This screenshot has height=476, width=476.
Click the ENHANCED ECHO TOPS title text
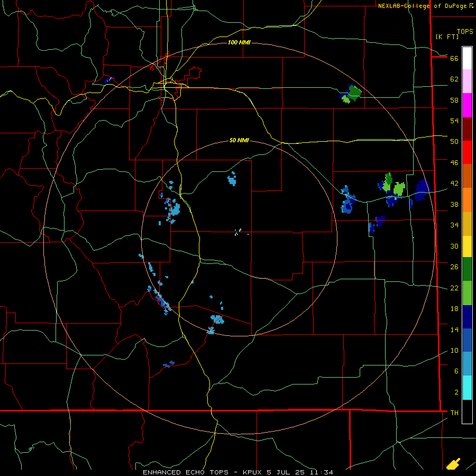tap(185, 472)
